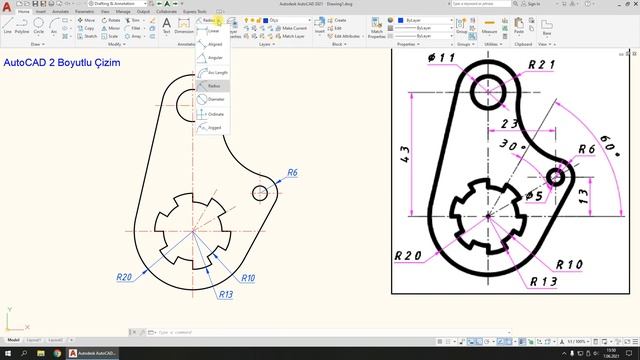
Task: Choose Angular from the dimension dropdown
Action: (212, 58)
